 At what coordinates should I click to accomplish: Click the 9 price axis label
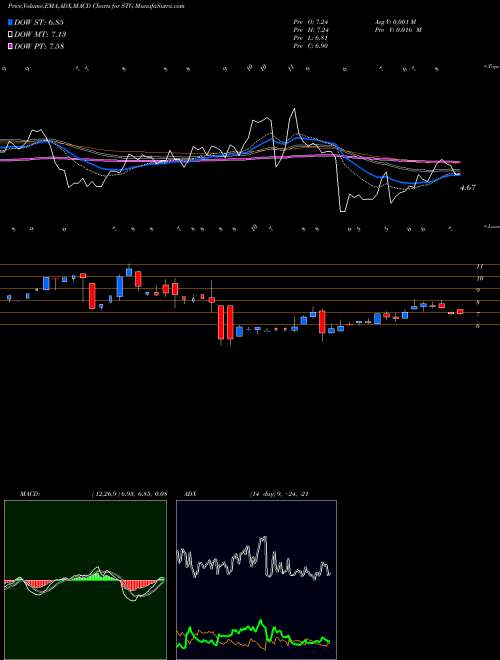pyautogui.click(x=478, y=290)
